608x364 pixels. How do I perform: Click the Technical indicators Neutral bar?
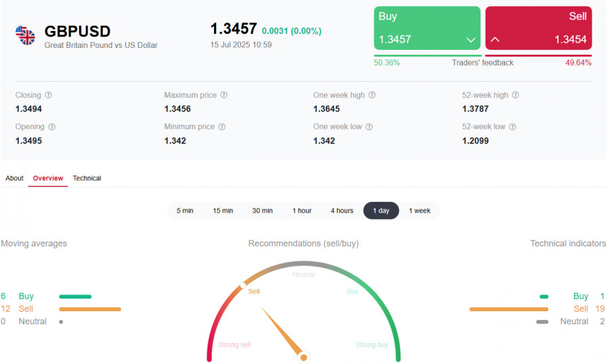point(542,321)
